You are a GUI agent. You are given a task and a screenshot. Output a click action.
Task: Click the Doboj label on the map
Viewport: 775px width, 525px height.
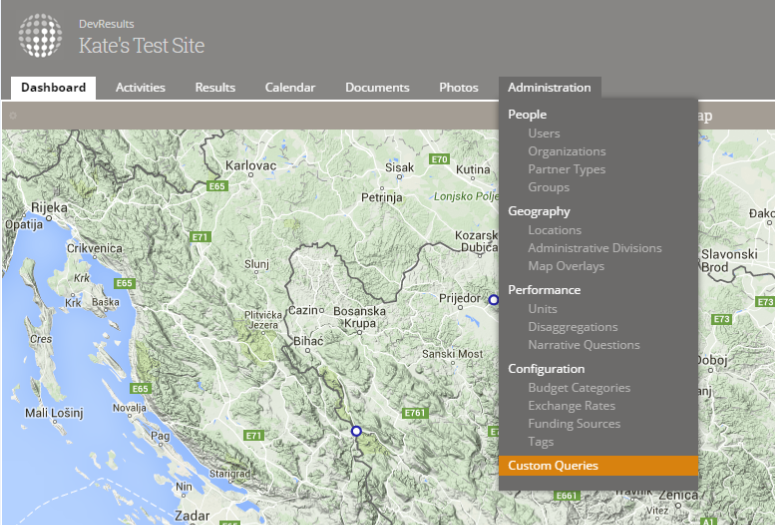[x=711, y=360]
